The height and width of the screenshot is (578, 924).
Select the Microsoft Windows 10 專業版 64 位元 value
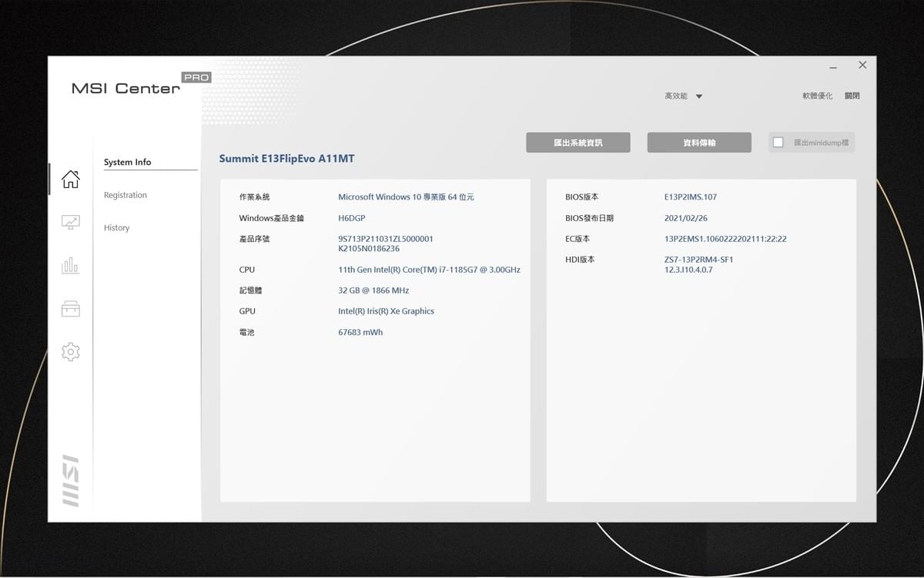tap(406, 197)
